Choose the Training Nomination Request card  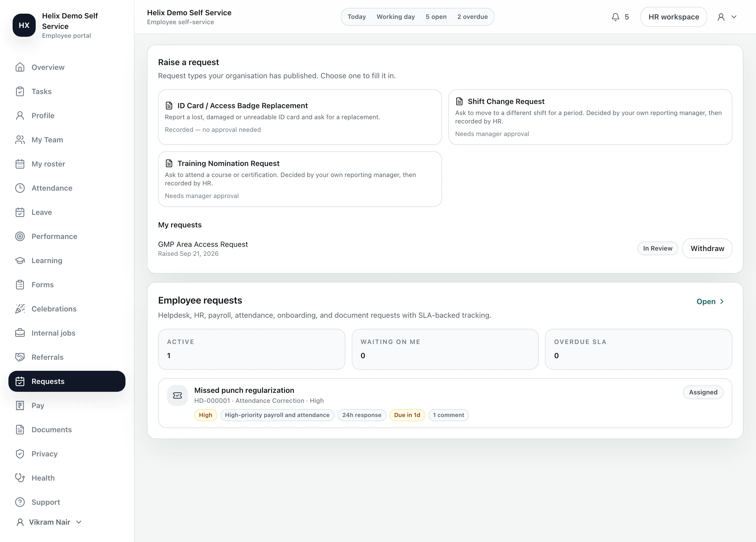[x=300, y=179]
